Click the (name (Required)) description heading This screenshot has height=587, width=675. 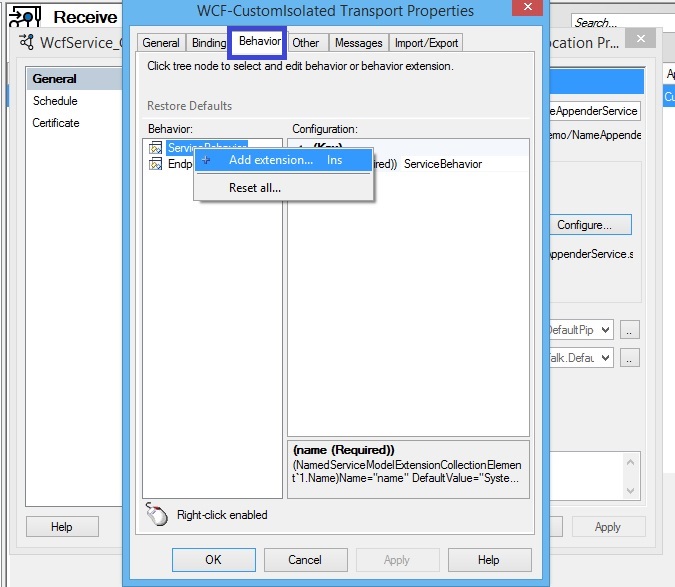(344, 450)
